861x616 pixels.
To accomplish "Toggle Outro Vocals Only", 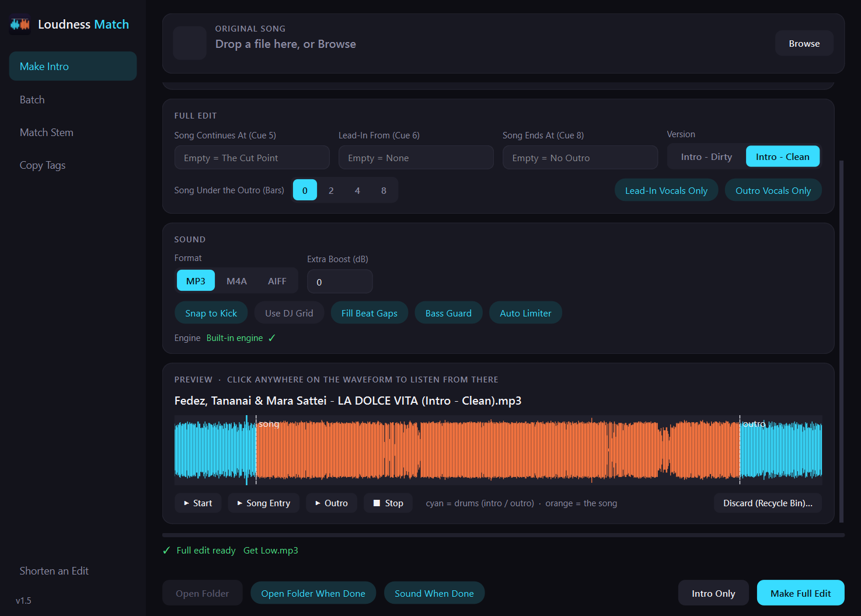I will (773, 190).
